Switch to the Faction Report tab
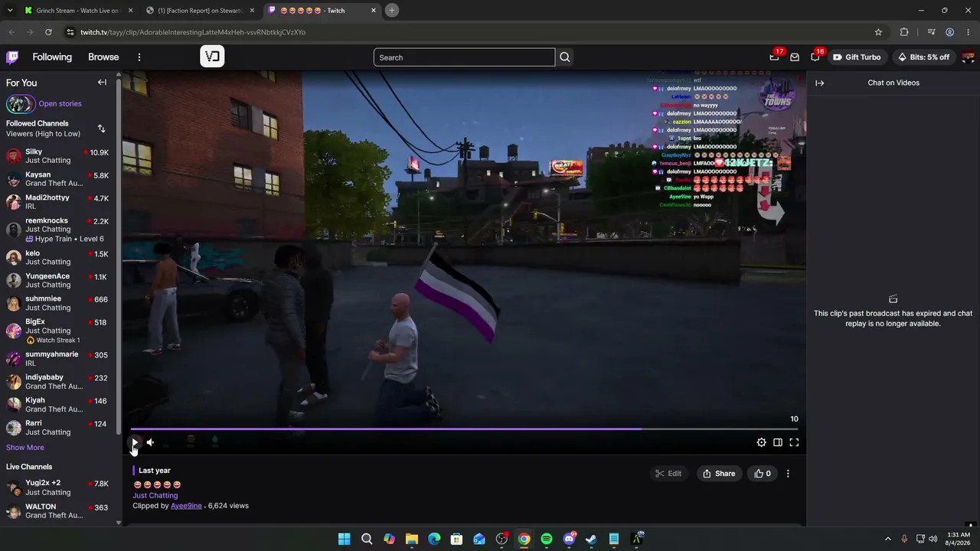Screen dimensions: 980x551 201,11
